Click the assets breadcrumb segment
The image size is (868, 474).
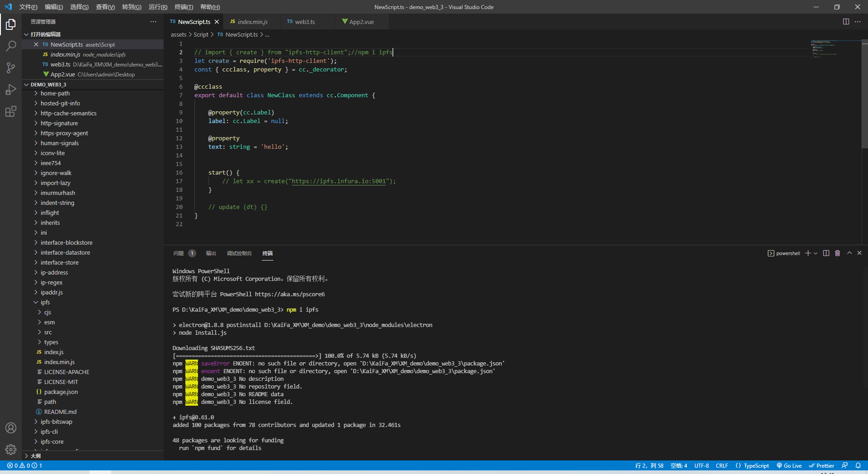tap(179, 35)
